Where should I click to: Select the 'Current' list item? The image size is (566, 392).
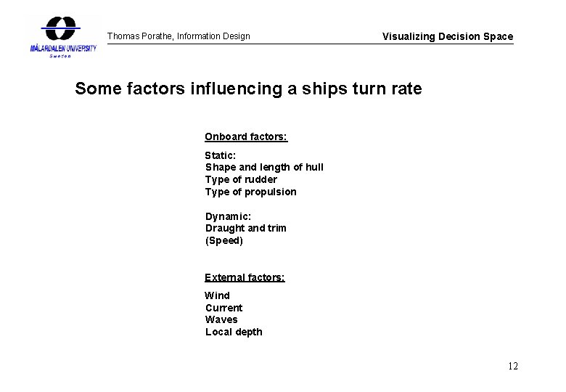click(x=223, y=308)
